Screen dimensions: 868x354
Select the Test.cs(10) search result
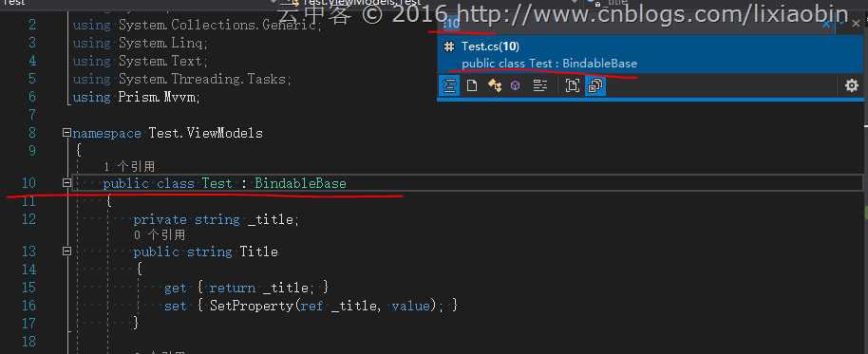click(651, 55)
